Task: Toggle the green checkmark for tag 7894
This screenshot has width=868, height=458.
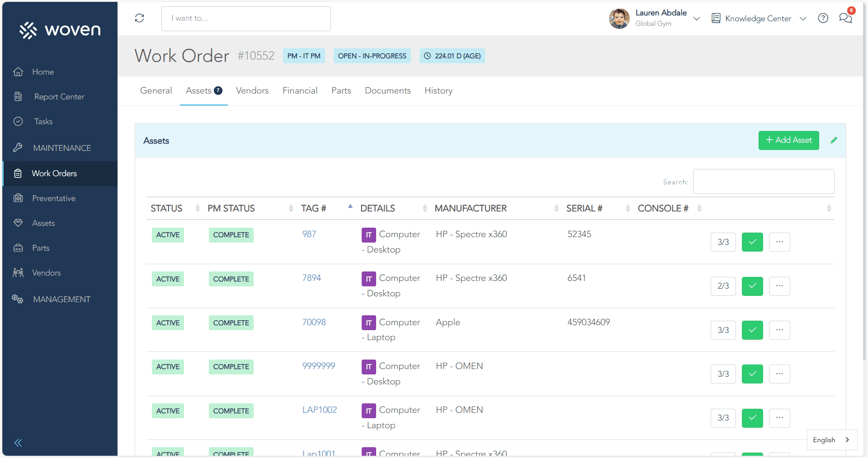Action: click(x=752, y=286)
